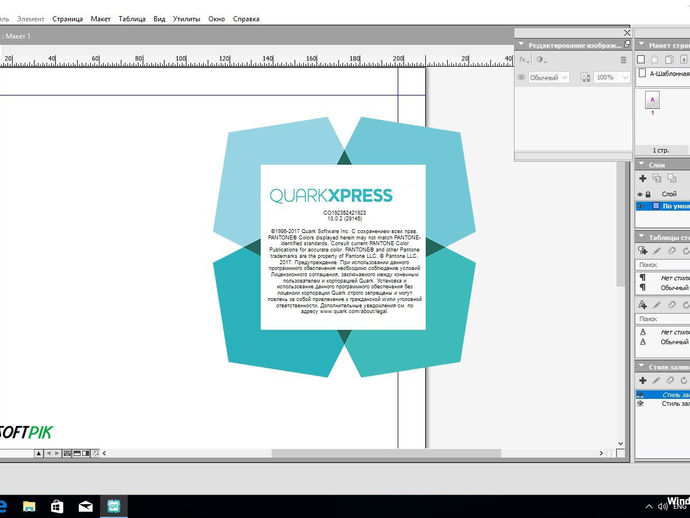Open the Макет menu
Image resolution: width=690 pixels, height=518 pixels.
click(100, 19)
